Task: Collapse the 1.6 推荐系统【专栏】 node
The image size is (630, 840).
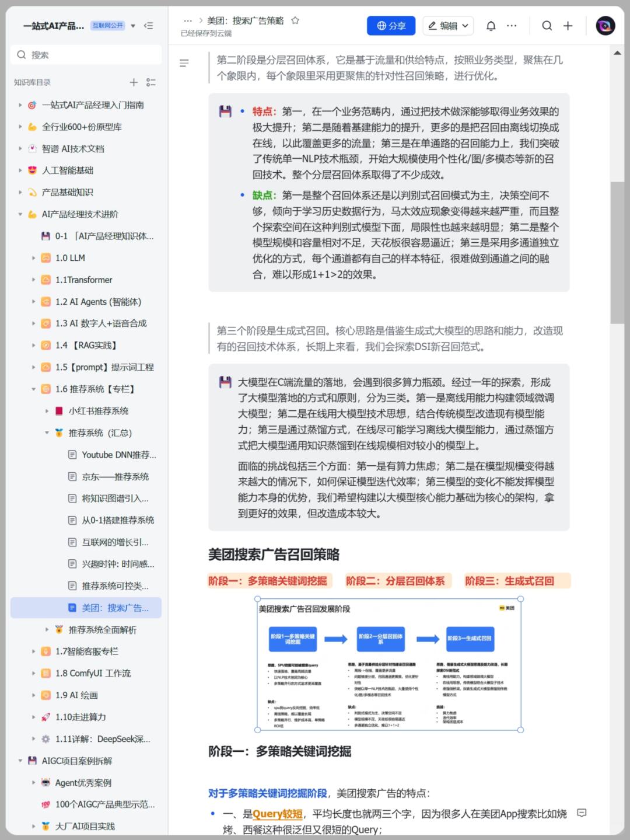Action: [33, 389]
